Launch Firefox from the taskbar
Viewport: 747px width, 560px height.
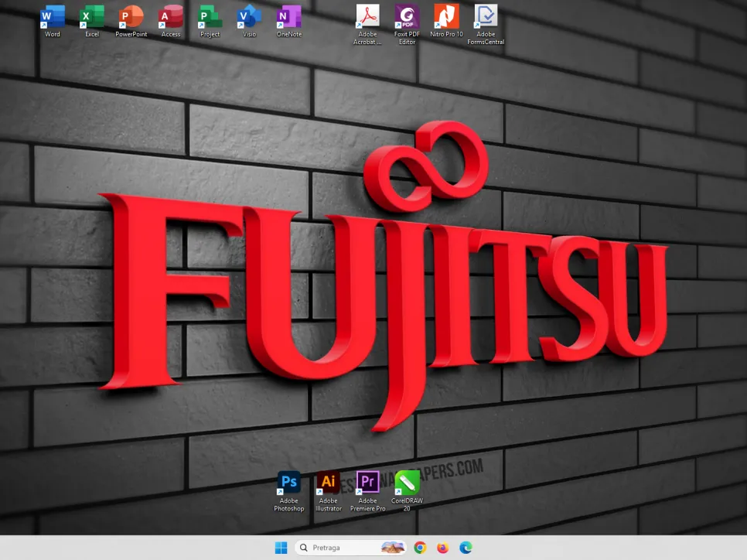(x=442, y=548)
